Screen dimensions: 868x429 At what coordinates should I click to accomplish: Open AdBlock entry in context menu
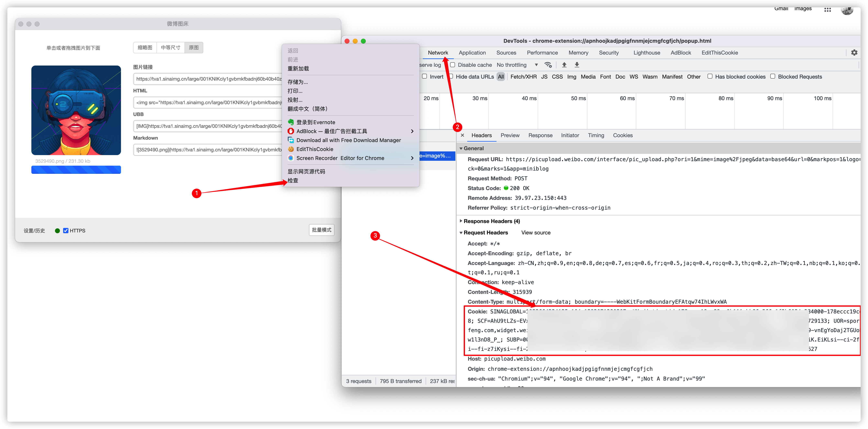click(x=332, y=131)
